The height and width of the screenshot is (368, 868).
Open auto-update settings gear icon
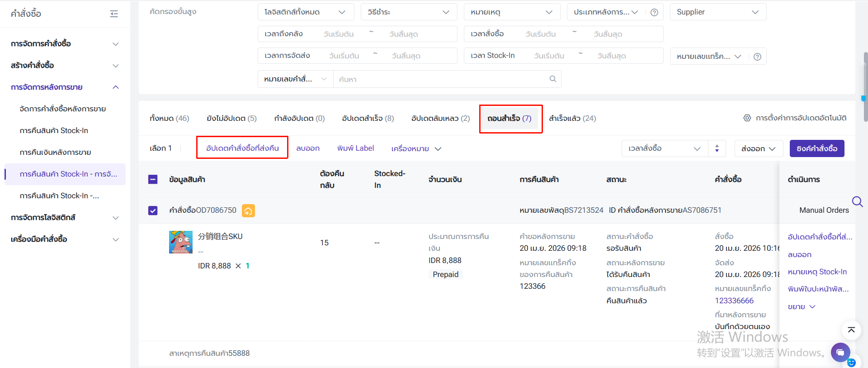click(747, 118)
